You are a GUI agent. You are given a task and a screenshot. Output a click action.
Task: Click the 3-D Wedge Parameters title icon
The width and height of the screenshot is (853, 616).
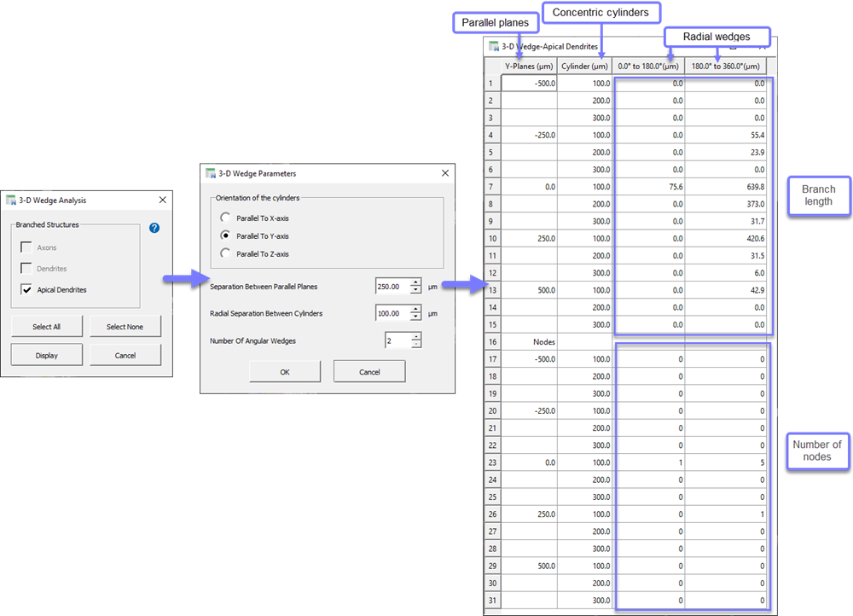coord(211,173)
